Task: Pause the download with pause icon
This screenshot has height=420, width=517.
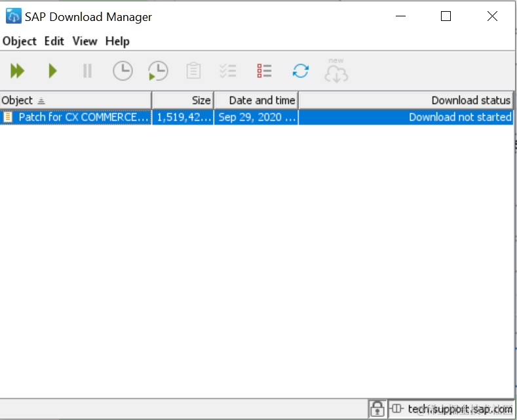Action: point(87,71)
